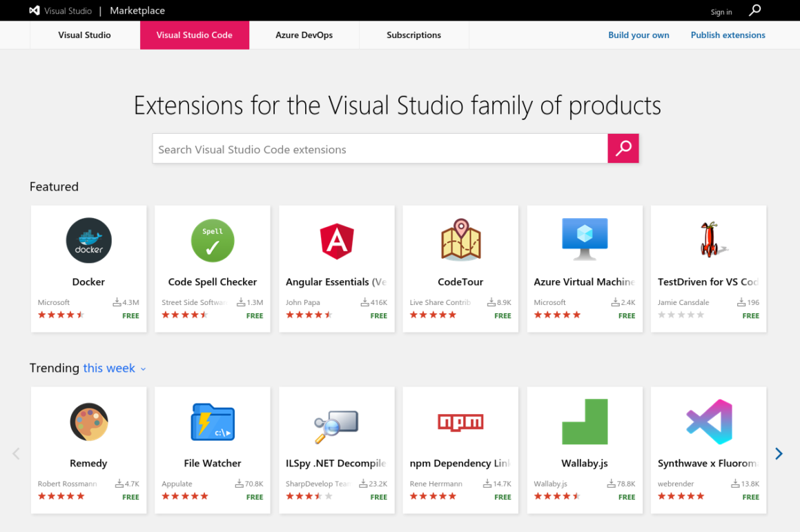Click the left chevron of trending carousel
Viewport: 800px width, 532px height.
[16, 453]
